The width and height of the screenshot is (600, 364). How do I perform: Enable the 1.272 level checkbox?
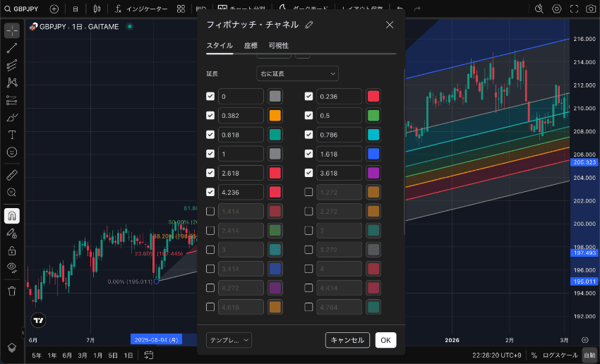coord(308,192)
